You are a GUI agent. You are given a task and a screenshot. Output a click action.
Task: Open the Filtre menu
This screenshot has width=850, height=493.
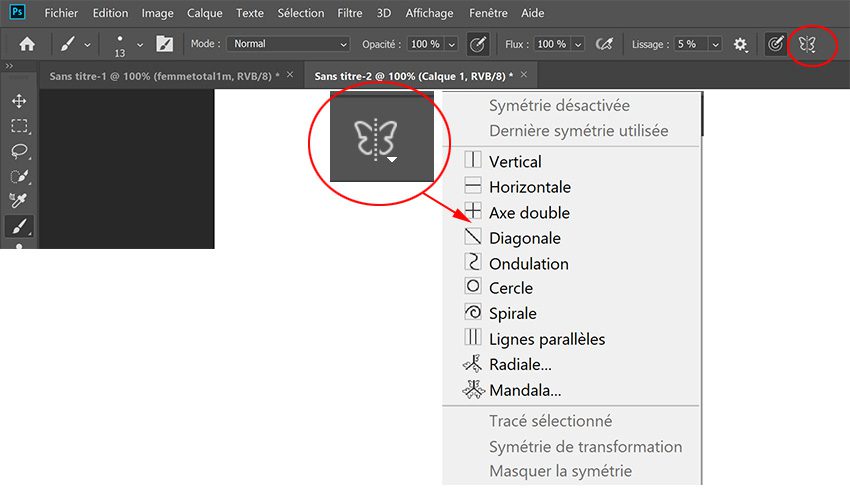point(350,13)
